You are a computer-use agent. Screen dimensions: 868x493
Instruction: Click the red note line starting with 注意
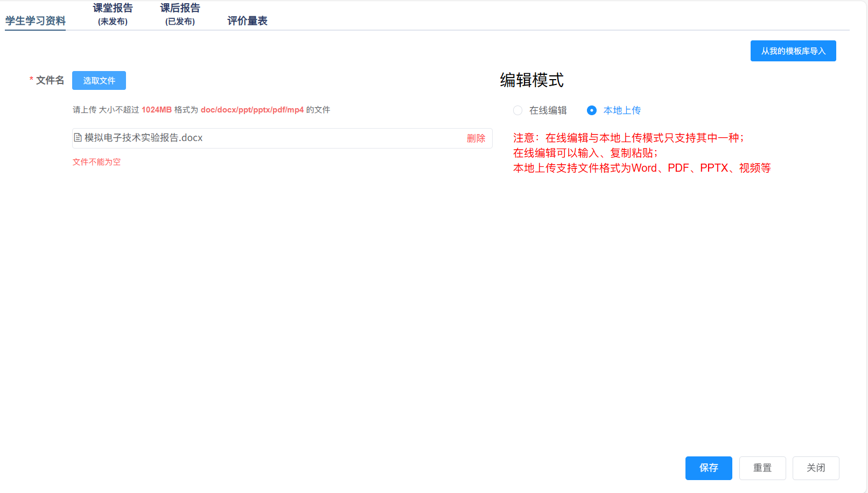point(628,138)
